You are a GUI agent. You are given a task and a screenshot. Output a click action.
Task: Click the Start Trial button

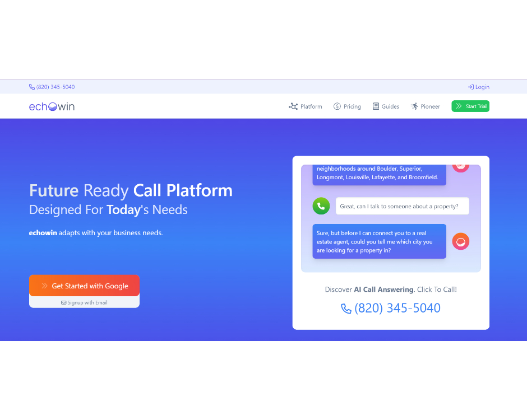pos(470,106)
